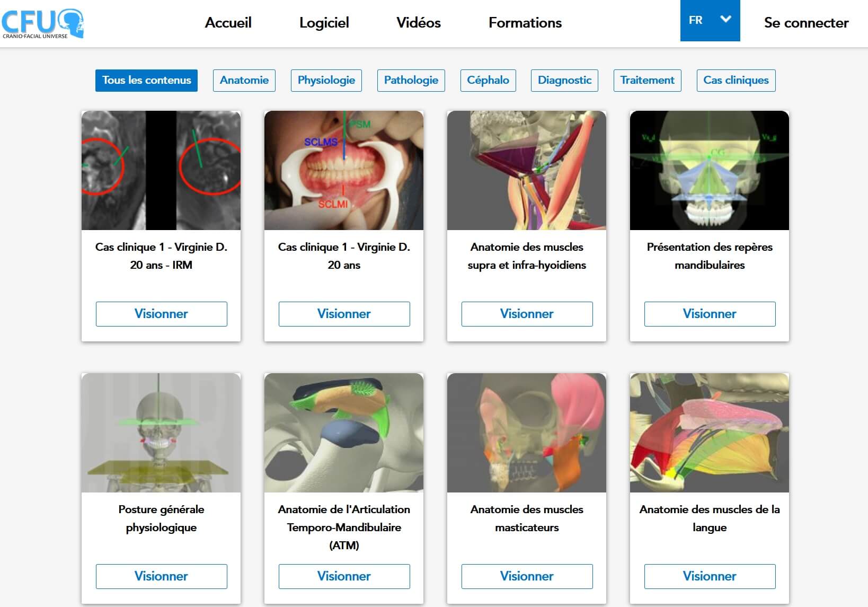Filter videos by Cas cliniques
This screenshot has height=607, width=868.
point(736,81)
